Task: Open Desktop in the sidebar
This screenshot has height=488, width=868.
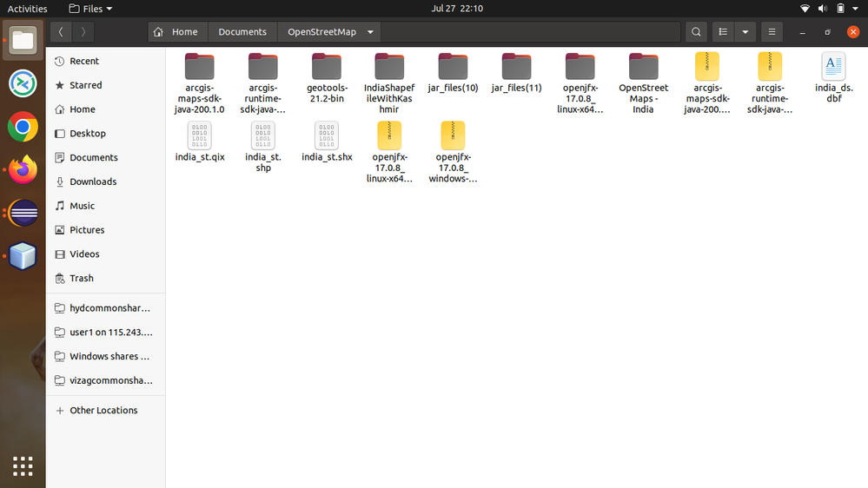Action: pyautogui.click(x=105, y=134)
